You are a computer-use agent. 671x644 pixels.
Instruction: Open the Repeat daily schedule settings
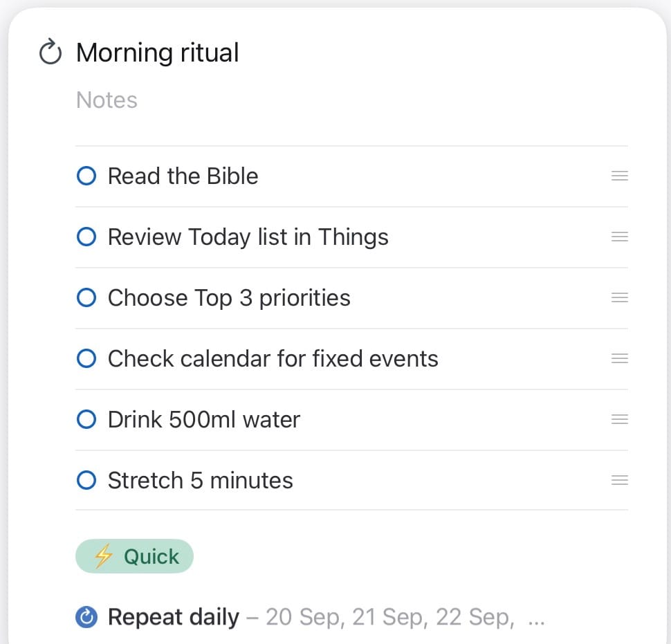click(x=174, y=617)
